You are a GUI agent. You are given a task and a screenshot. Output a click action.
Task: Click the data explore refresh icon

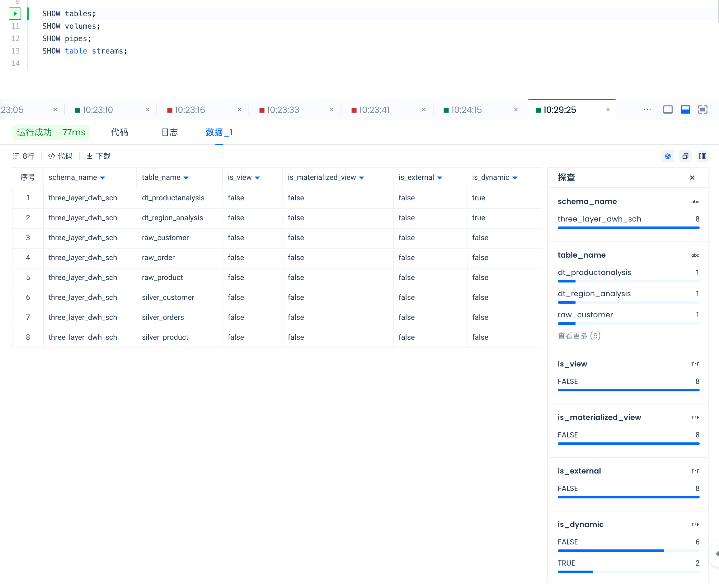click(668, 156)
